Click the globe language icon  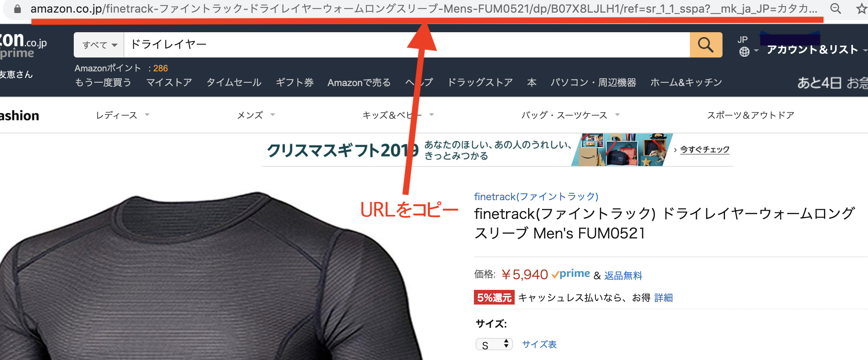745,52
